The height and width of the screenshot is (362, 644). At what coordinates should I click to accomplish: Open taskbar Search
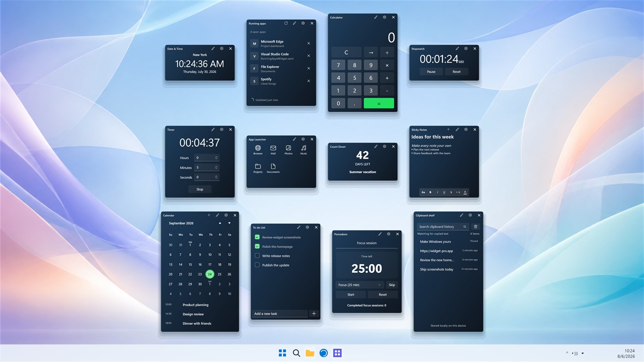click(296, 353)
